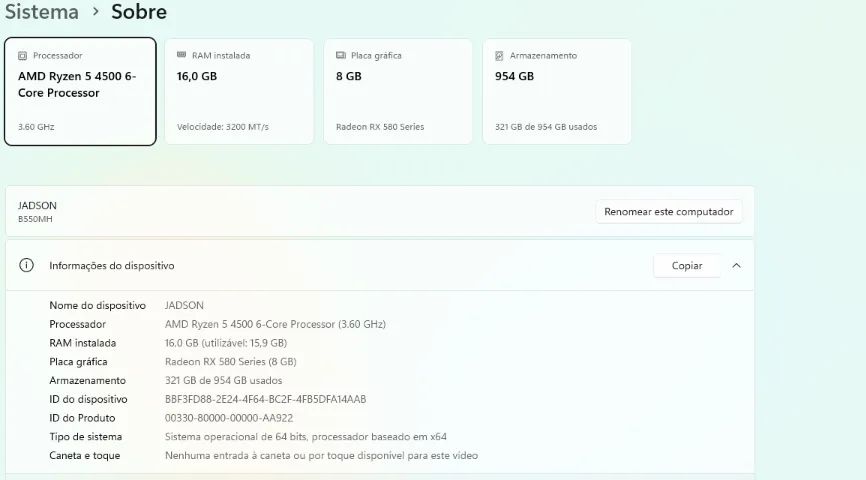Click the breadcrumb arrow between Sistema and Sobre
866x480 pixels.
tap(96, 12)
